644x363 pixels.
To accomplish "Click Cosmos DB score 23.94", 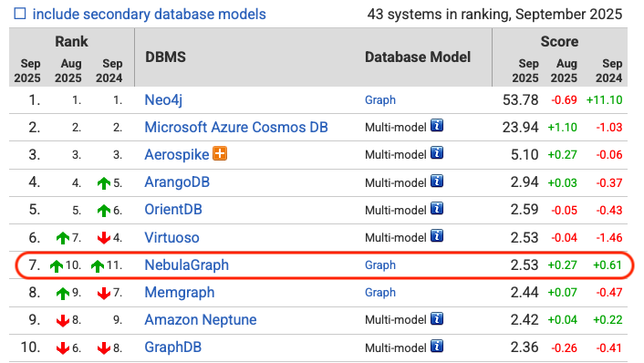I will pos(520,128).
